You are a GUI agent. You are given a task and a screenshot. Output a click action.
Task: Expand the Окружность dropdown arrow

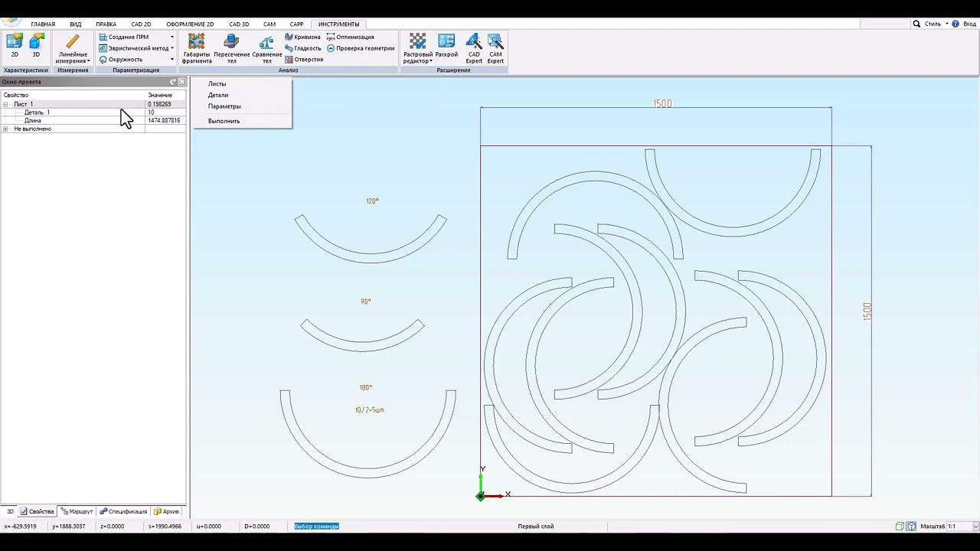pyautogui.click(x=171, y=60)
